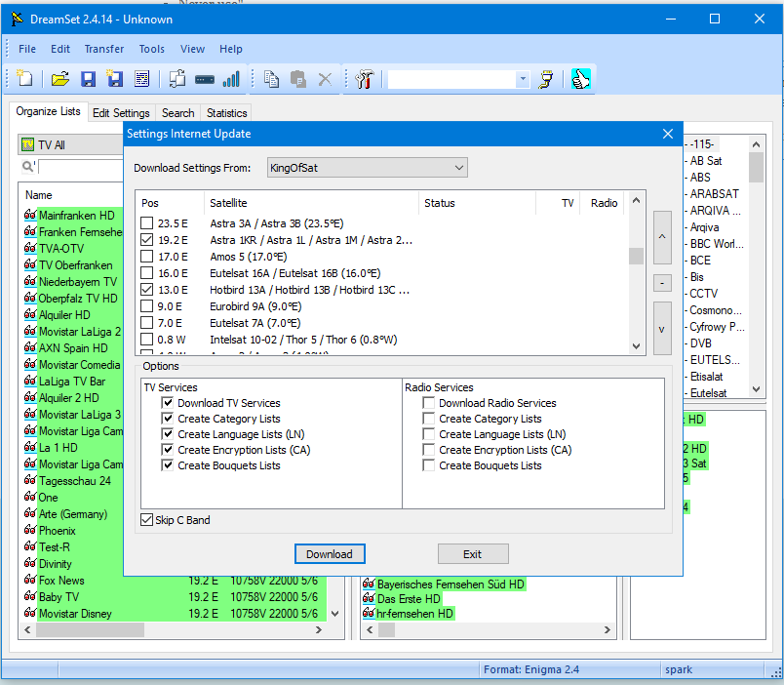This screenshot has height=685, width=784.
Task: Switch to the Edit Settings tab
Action: (x=122, y=113)
